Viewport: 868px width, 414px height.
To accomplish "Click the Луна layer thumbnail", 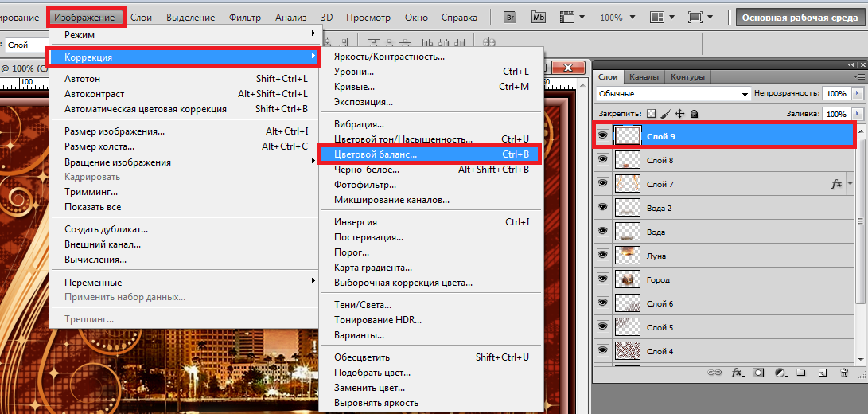I will pos(628,256).
